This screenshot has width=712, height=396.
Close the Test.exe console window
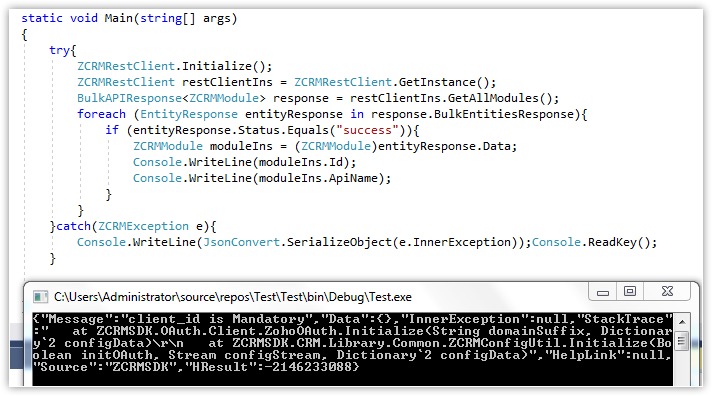tap(667, 291)
